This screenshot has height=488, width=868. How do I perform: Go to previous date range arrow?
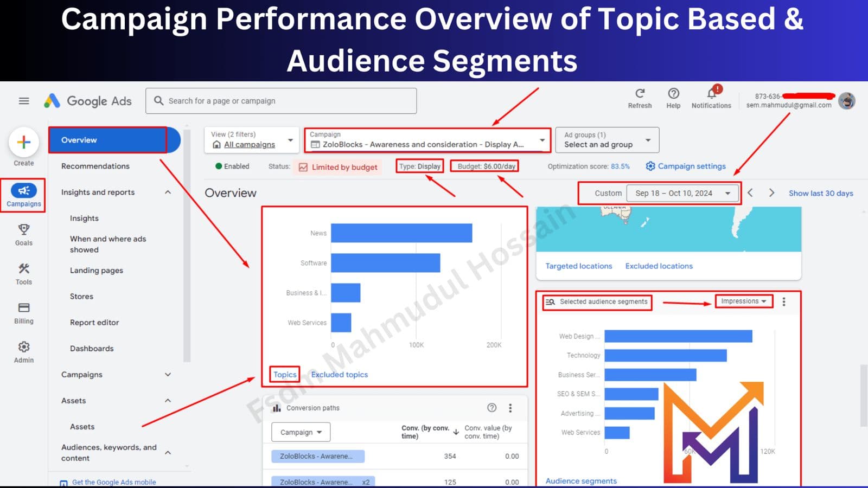coord(750,193)
